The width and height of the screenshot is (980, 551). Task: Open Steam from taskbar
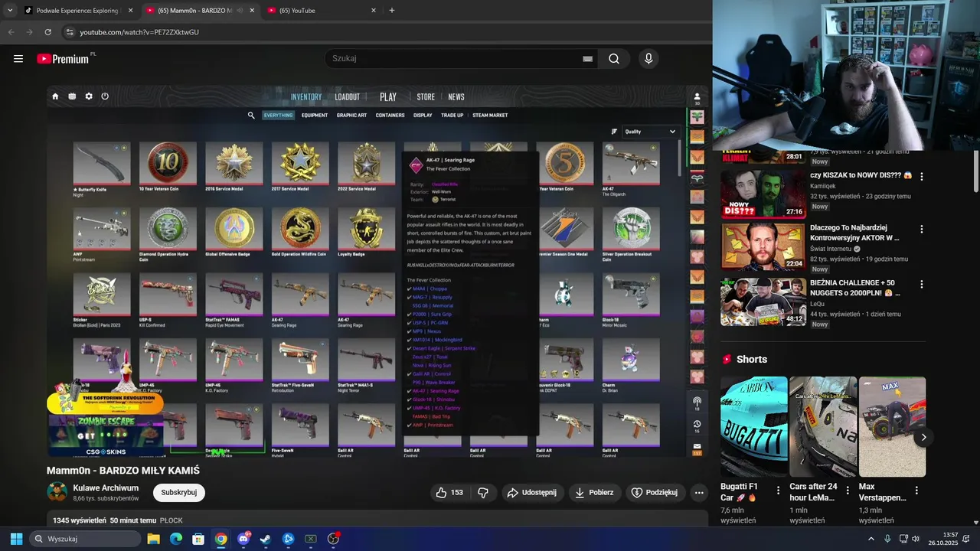[x=266, y=539]
